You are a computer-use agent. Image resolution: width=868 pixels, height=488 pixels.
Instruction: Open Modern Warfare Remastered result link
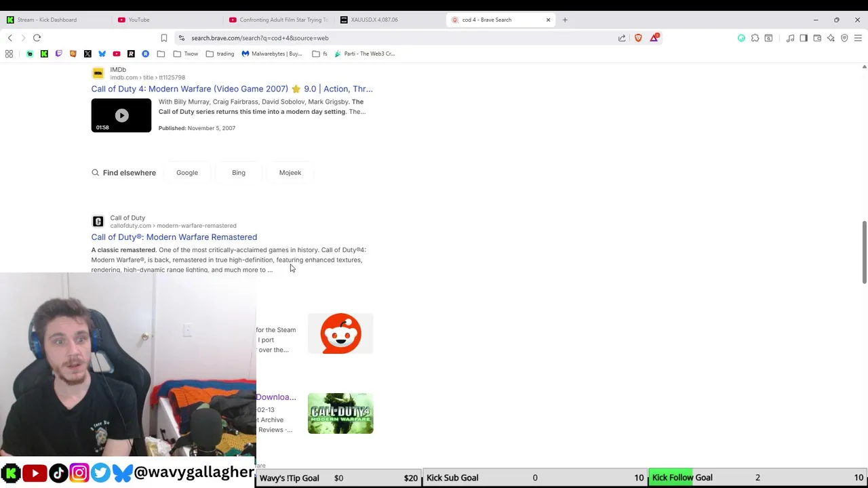[174, 237]
